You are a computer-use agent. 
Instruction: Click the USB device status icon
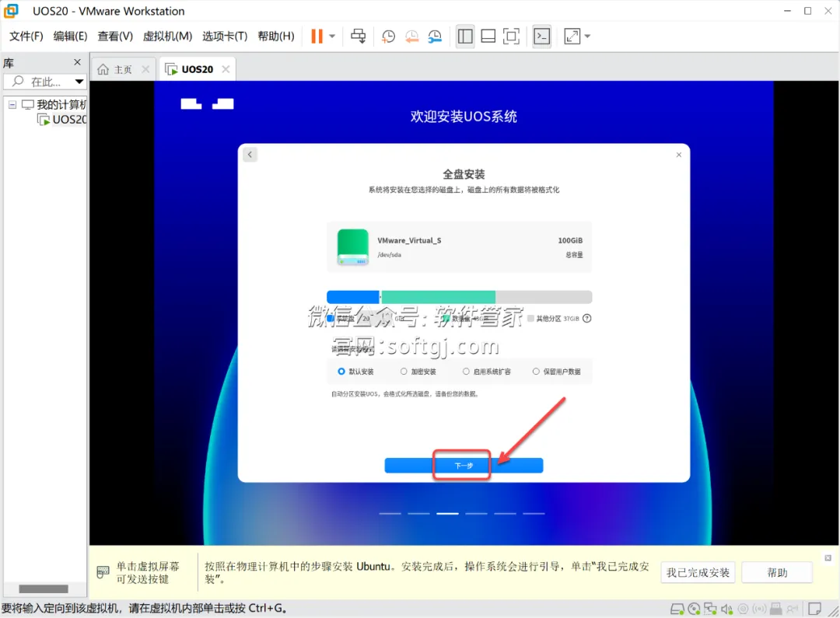(775, 609)
